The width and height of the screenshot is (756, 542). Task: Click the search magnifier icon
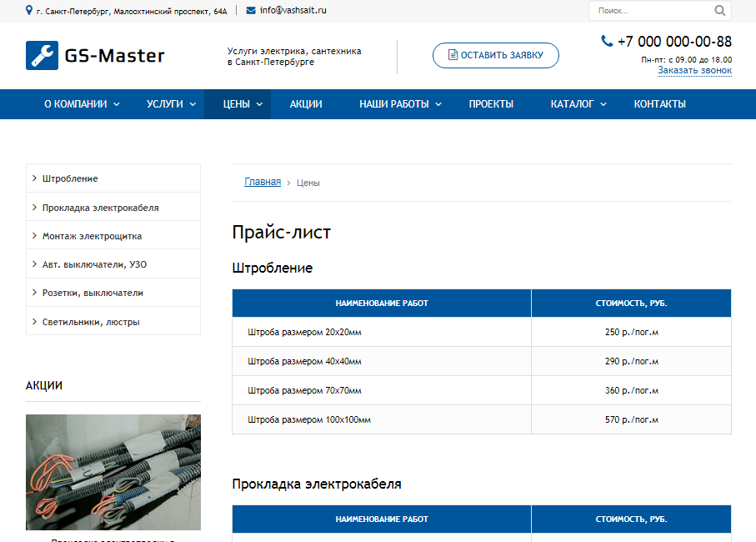(x=719, y=11)
